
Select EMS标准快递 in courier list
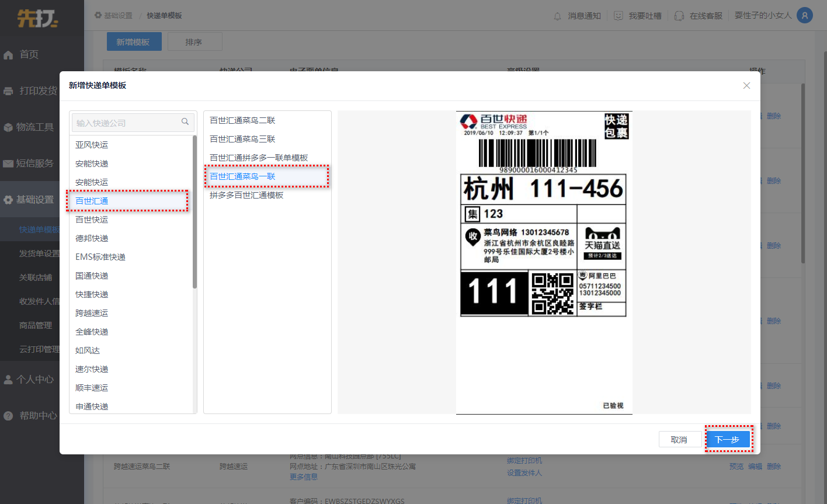[100, 257]
